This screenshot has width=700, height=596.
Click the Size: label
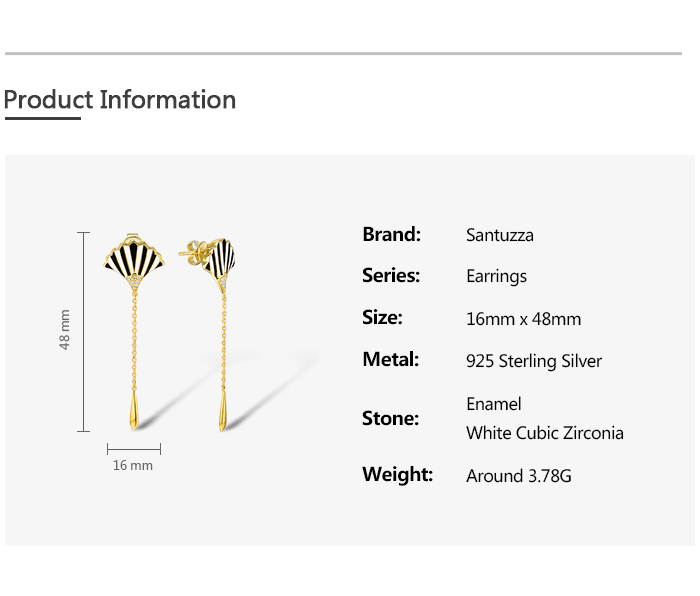[382, 318]
